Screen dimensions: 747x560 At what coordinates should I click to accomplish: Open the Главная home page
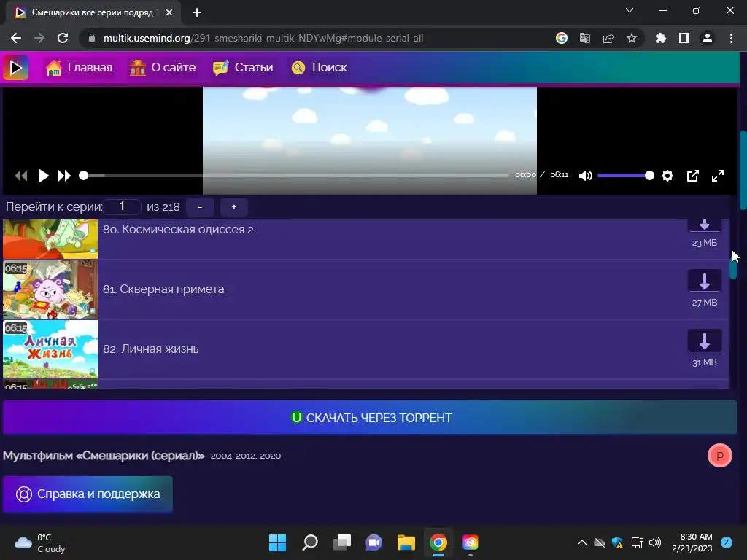[x=79, y=68]
